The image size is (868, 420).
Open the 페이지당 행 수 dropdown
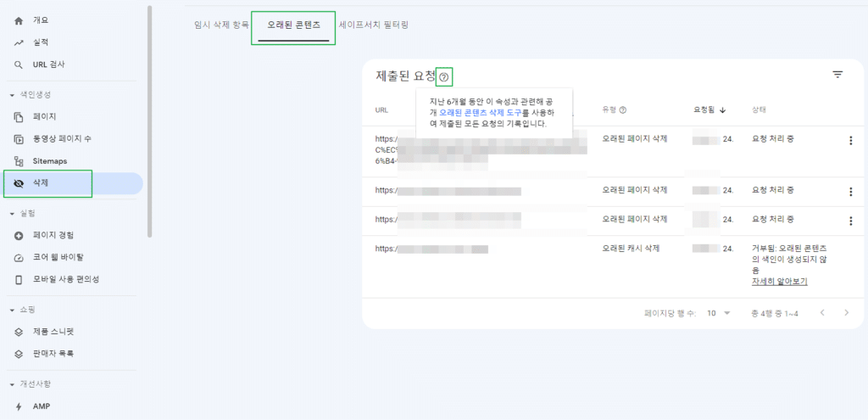tap(719, 314)
